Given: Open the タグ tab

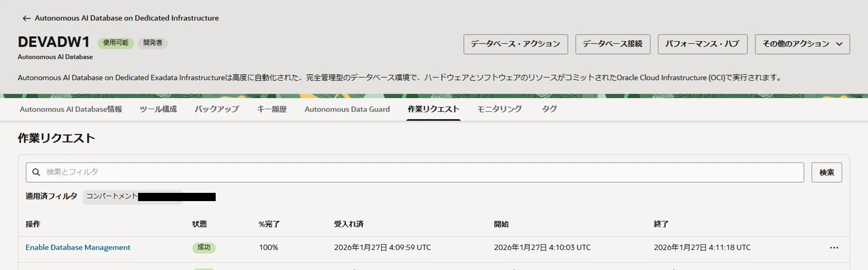Looking at the screenshot, I should (x=549, y=109).
